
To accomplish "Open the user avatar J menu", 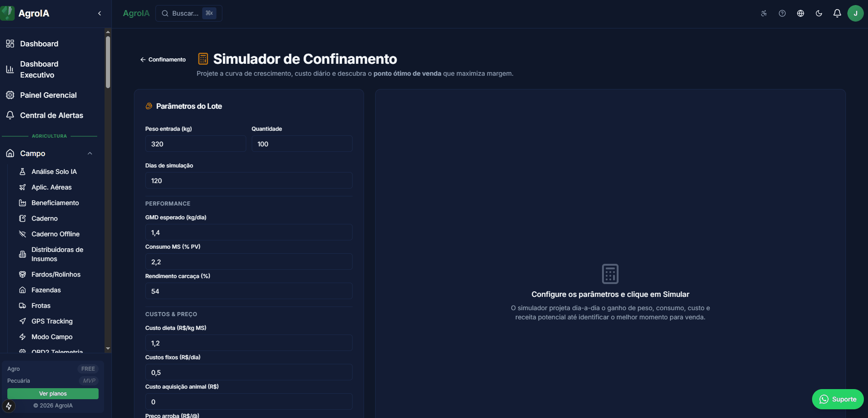I will (x=856, y=13).
